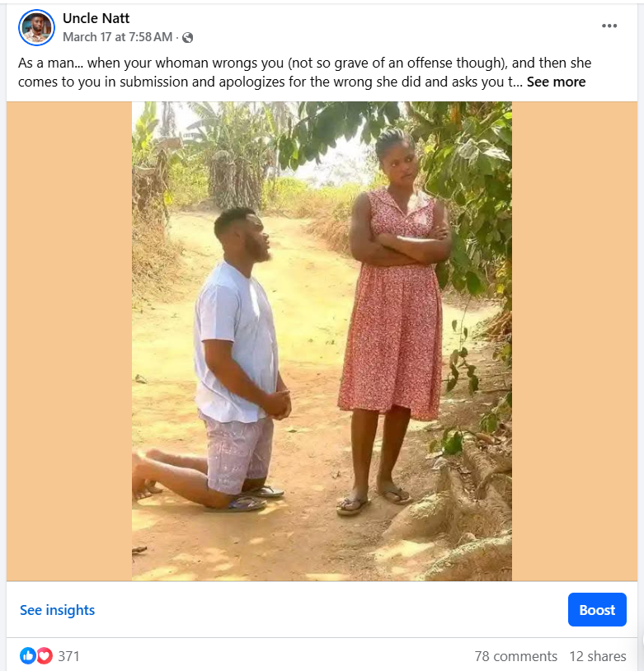Image resolution: width=644 pixels, height=671 pixels.
Task: Click the left beige margin of the photo
Action: click(69, 341)
